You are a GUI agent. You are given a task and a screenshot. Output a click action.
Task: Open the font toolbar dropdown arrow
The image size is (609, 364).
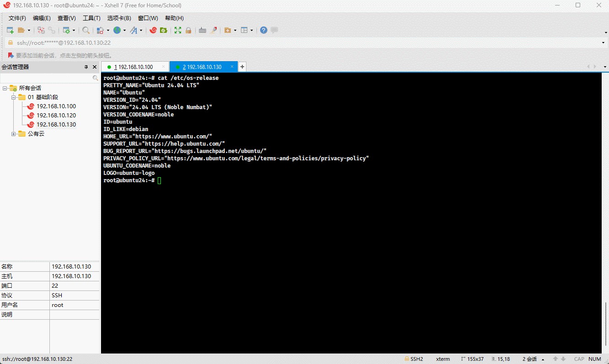click(141, 31)
